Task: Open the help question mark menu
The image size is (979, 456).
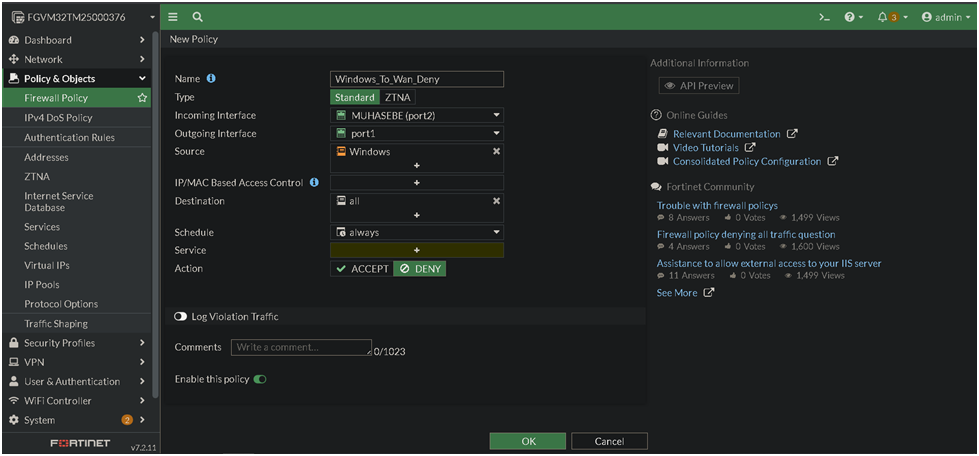Action: (853, 17)
